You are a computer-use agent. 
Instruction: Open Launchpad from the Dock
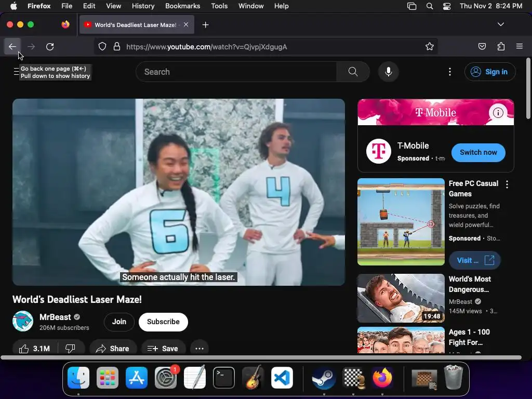tap(108, 378)
